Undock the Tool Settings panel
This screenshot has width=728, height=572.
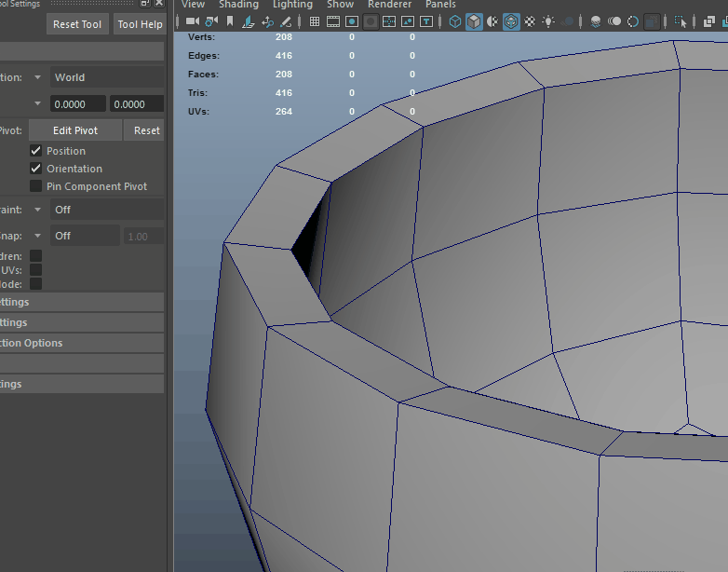[145, 3]
